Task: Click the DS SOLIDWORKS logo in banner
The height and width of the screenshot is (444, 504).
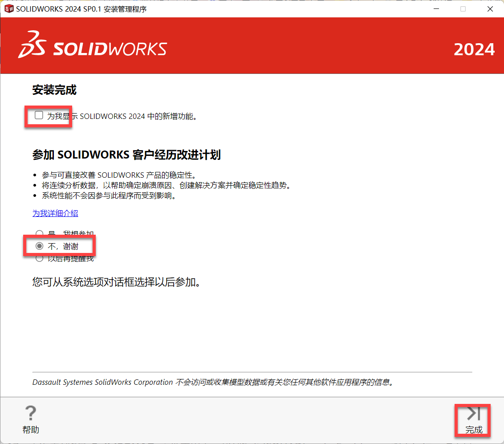Action: coord(93,45)
